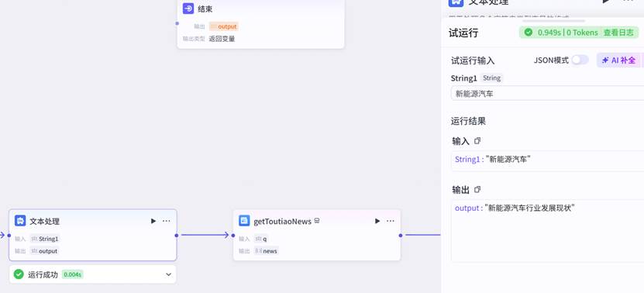Click the 试运行输入 section label

pos(473,60)
